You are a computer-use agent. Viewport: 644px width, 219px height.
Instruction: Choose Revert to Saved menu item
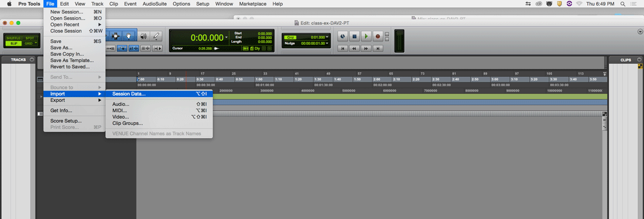pyautogui.click(x=75, y=67)
